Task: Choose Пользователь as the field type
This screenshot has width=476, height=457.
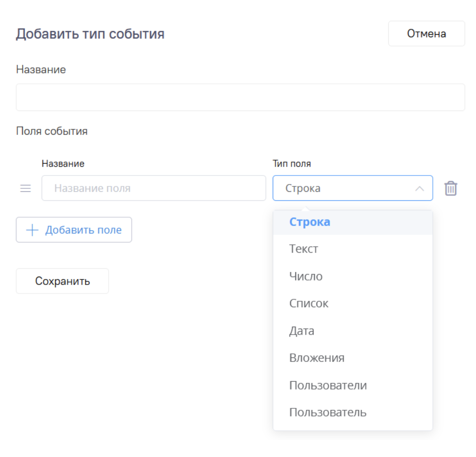Action: [327, 412]
